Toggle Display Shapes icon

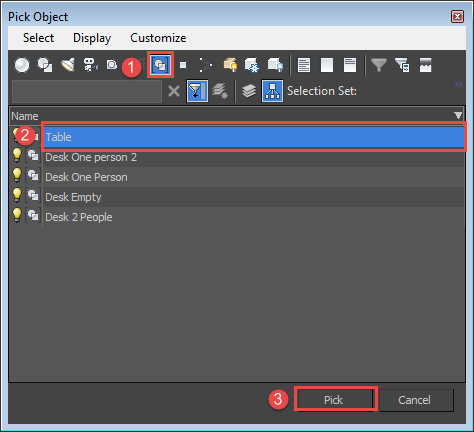45,65
